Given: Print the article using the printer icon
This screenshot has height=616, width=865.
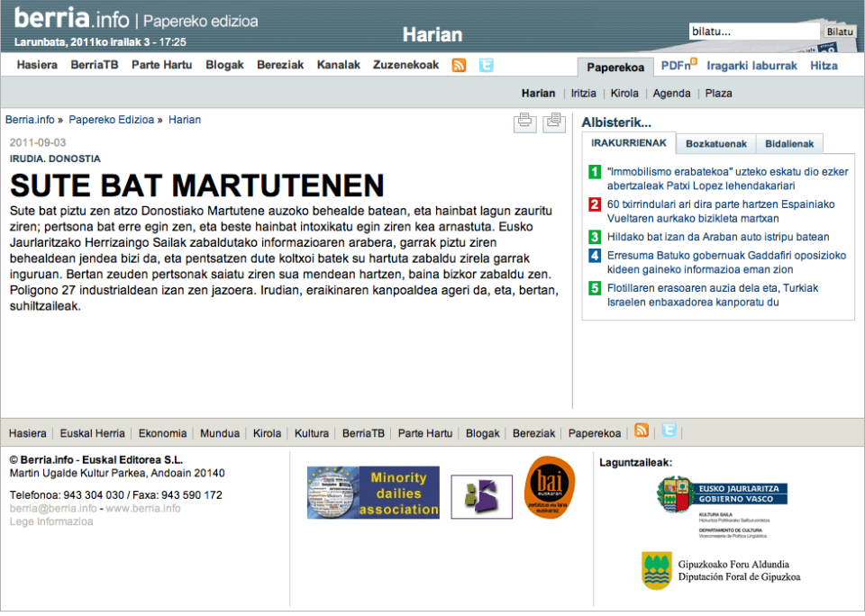Looking at the screenshot, I should [525, 122].
